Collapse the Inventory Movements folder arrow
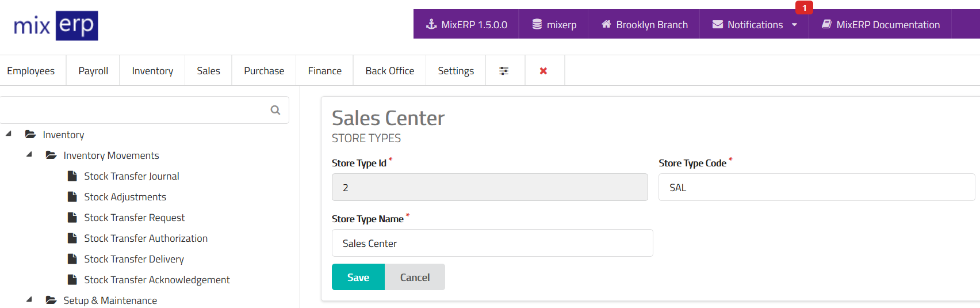 pos(29,155)
